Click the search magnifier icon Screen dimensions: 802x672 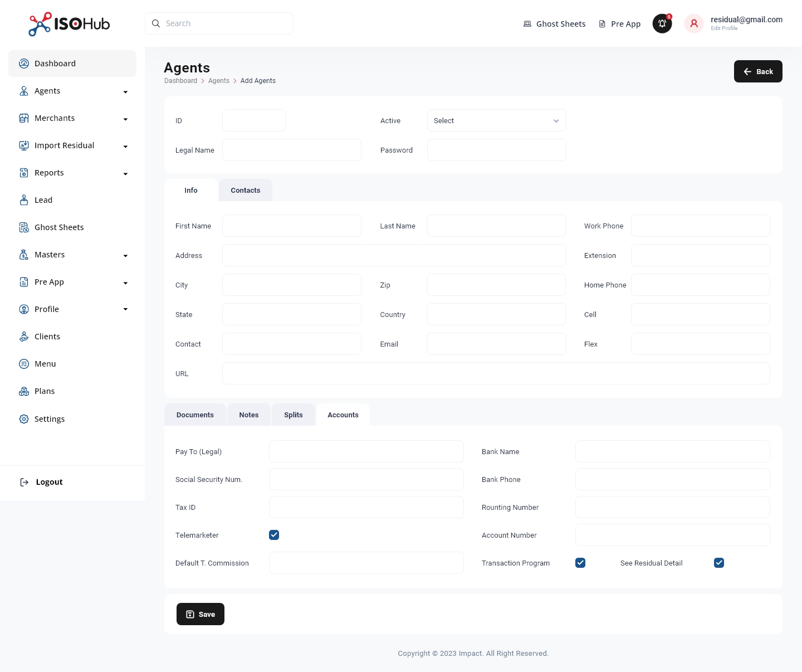pos(156,23)
